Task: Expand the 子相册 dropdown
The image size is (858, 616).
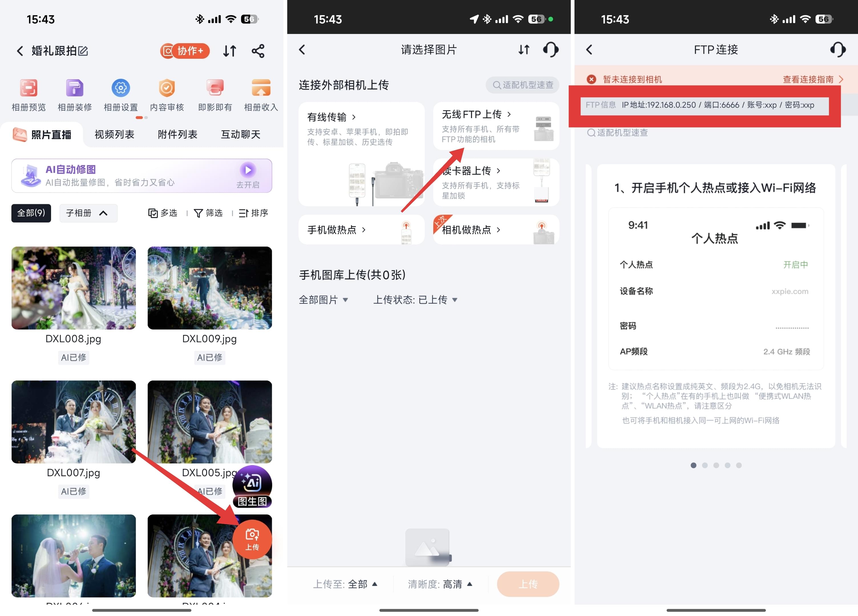Action: point(88,213)
